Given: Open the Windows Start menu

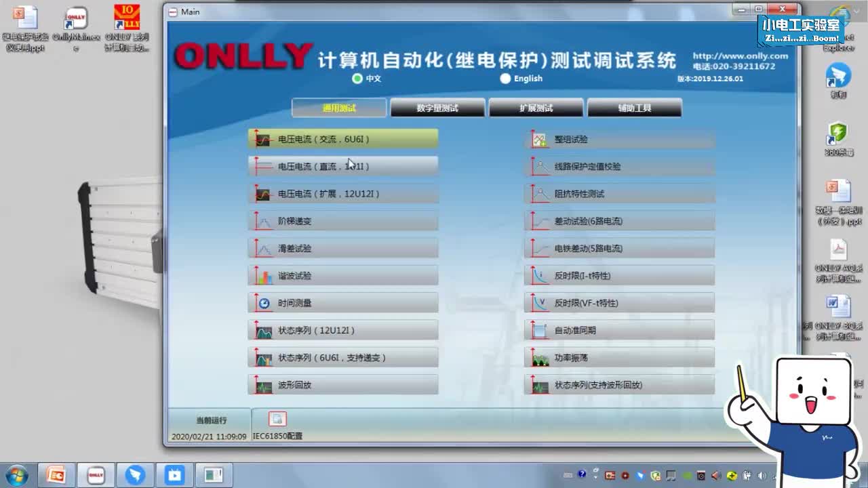Looking at the screenshot, I should point(16,474).
